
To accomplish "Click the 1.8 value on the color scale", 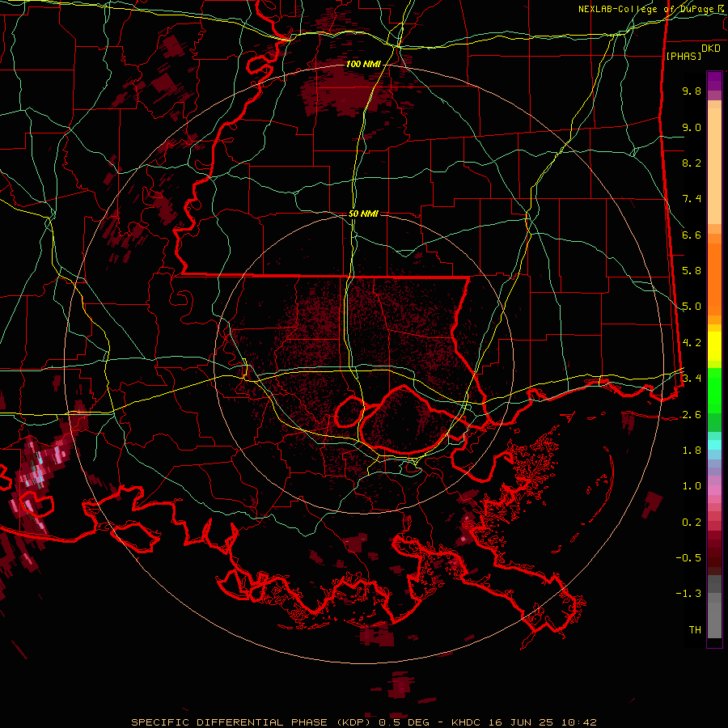I will coord(692,451).
